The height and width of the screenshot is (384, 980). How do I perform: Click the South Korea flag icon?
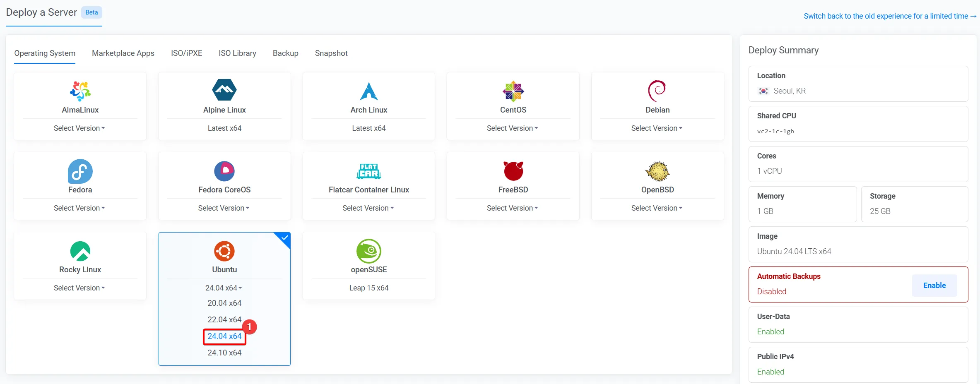click(x=763, y=91)
